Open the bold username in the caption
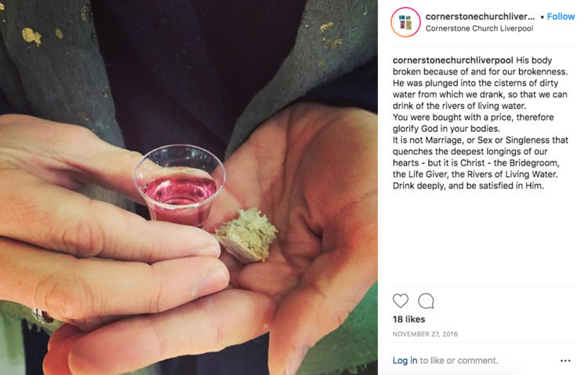Viewport: 588px width, 375px height. pyautogui.click(x=452, y=60)
